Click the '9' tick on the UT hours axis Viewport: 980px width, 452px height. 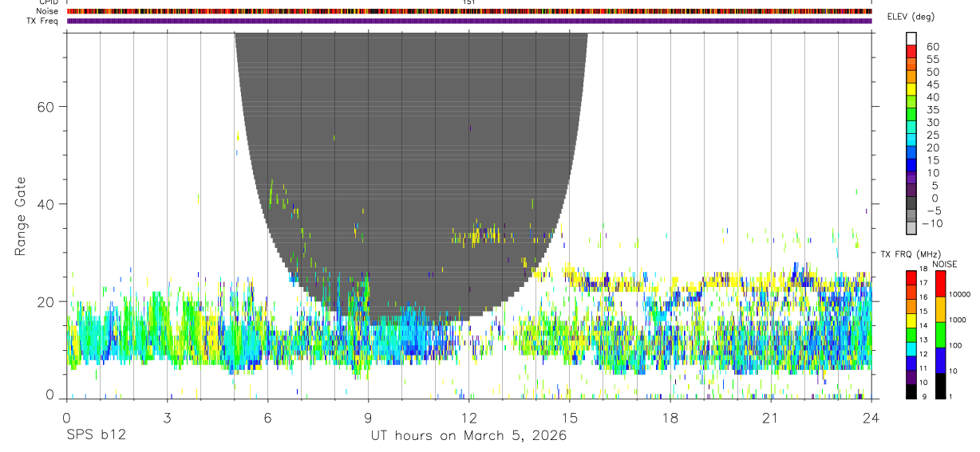tap(368, 418)
